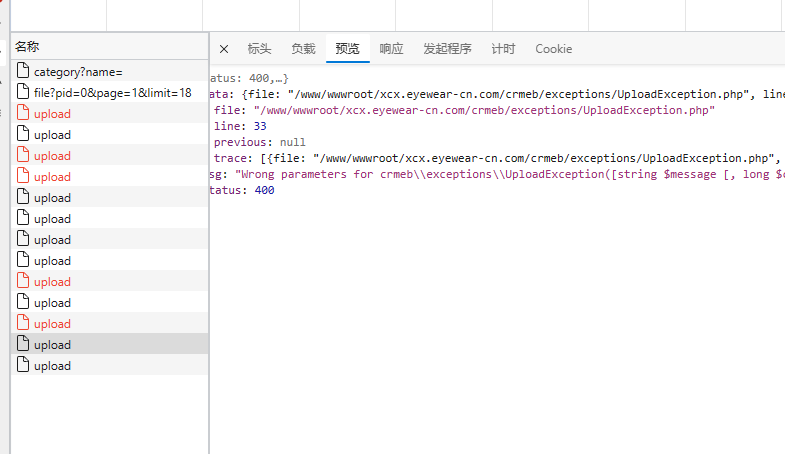Click the 'line: 33' property

tap(240, 126)
